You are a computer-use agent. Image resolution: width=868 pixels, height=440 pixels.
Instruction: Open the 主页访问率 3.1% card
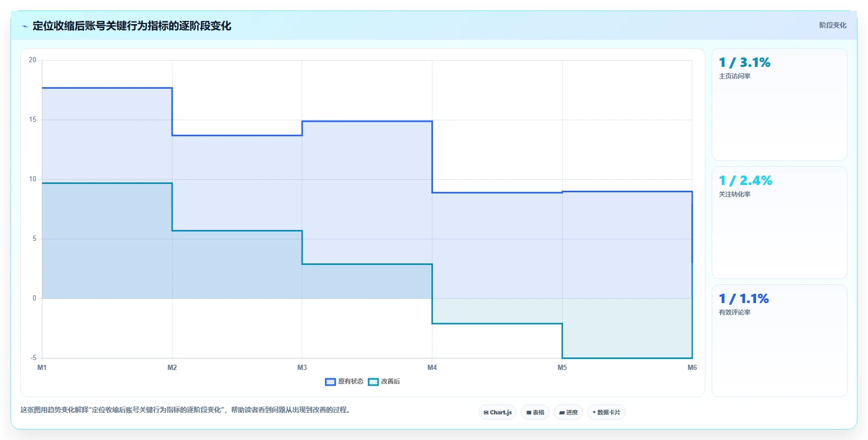coord(779,105)
